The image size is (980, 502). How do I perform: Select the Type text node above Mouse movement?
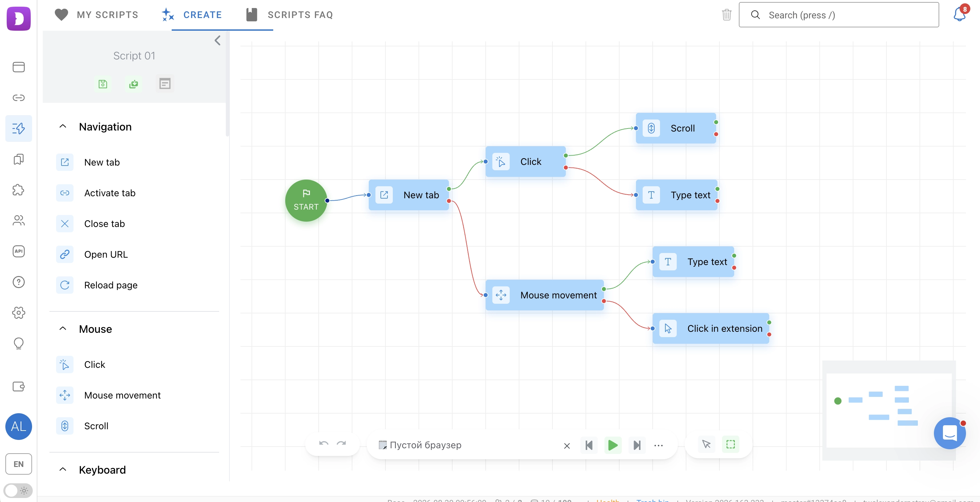693,262
